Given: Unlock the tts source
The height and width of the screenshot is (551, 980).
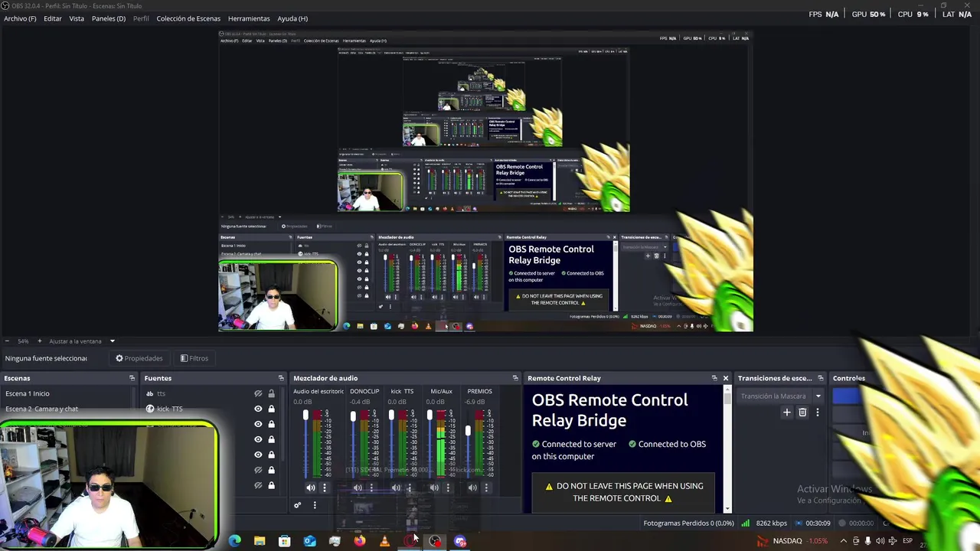Looking at the screenshot, I should point(271,393).
